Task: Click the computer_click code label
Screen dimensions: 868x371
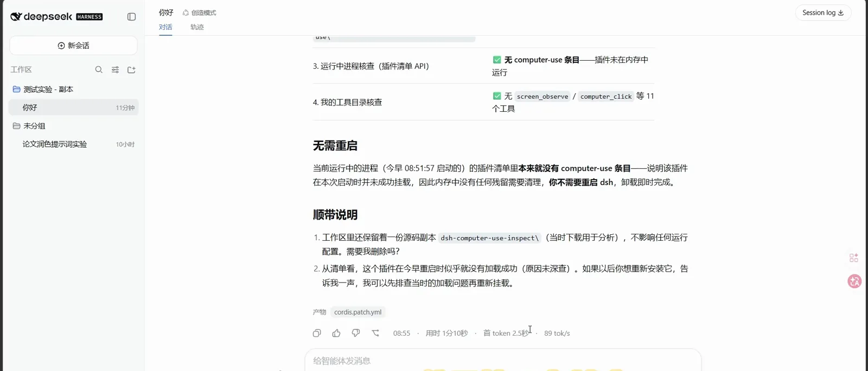Action: click(606, 97)
